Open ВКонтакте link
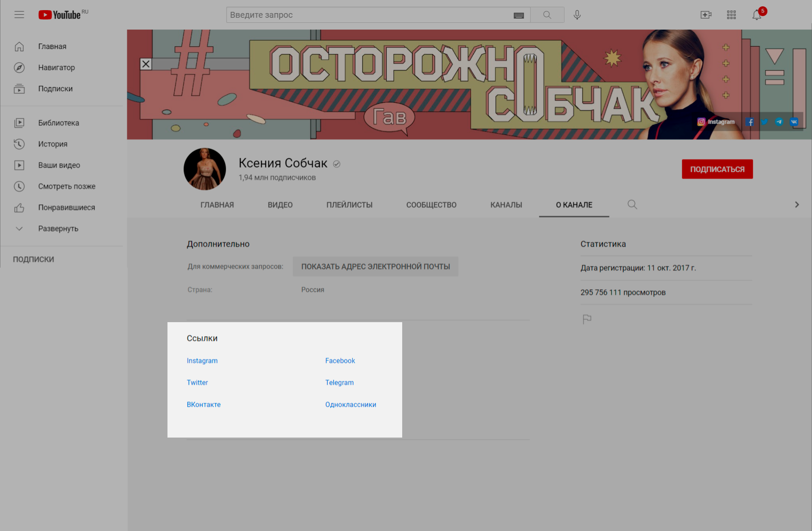This screenshot has width=812, height=531. (203, 405)
